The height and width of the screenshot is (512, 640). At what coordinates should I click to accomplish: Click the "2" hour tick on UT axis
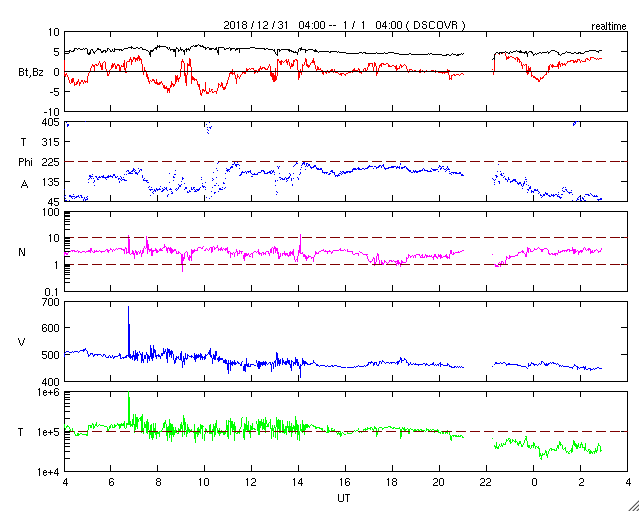click(581, 483)
